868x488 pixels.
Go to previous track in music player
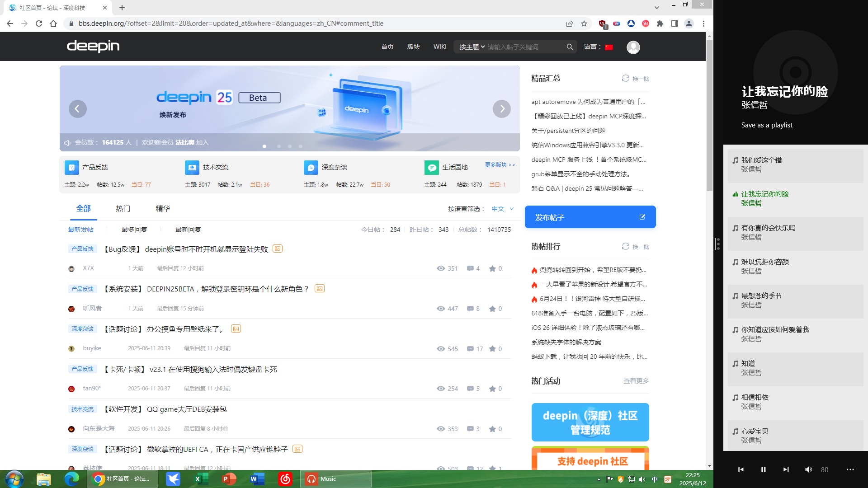pos(741,469)
